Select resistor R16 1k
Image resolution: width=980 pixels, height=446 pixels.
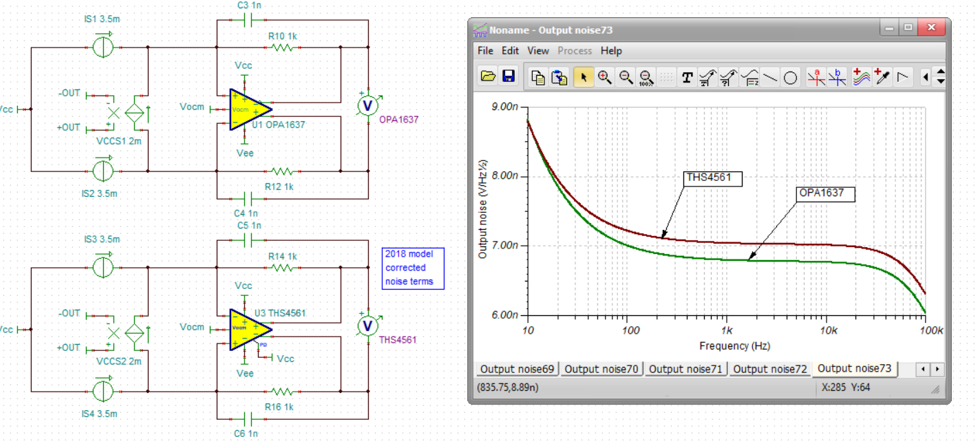(x=282, y=391)
